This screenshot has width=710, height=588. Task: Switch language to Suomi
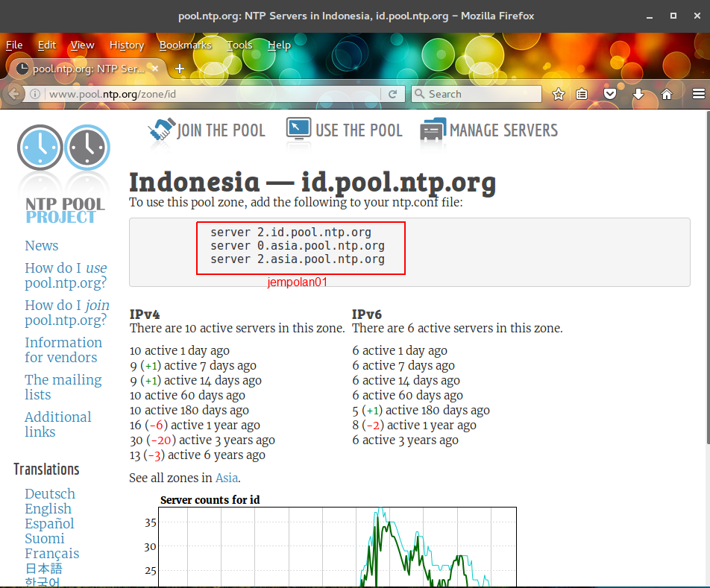click(45, 538)
